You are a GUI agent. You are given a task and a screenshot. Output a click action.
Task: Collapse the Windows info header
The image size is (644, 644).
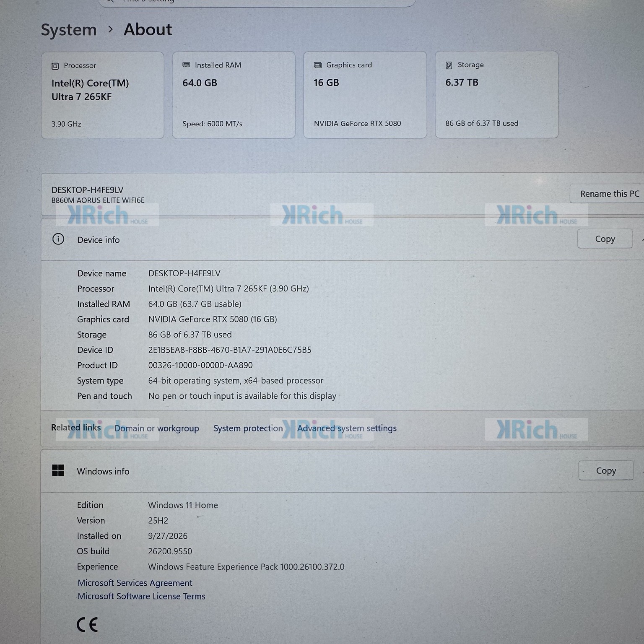tap(342, 471)
